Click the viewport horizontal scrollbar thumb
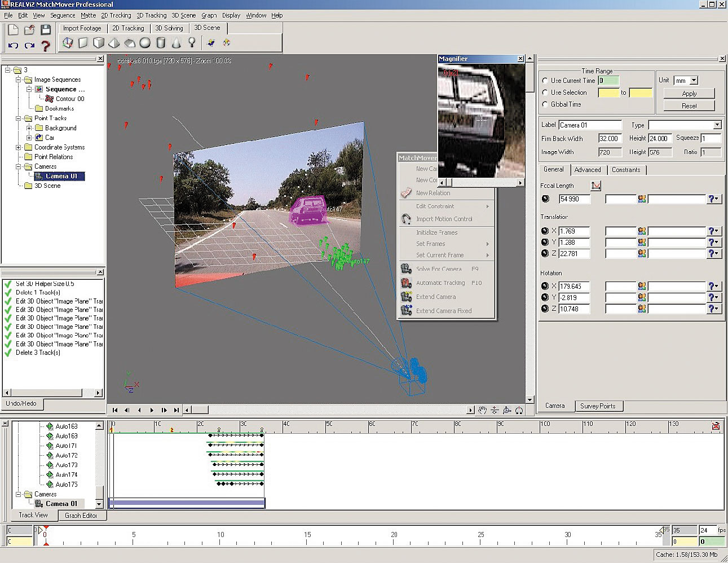Image resolution: width=728 pixels, height=563 pixels. (x=200, y=410)
